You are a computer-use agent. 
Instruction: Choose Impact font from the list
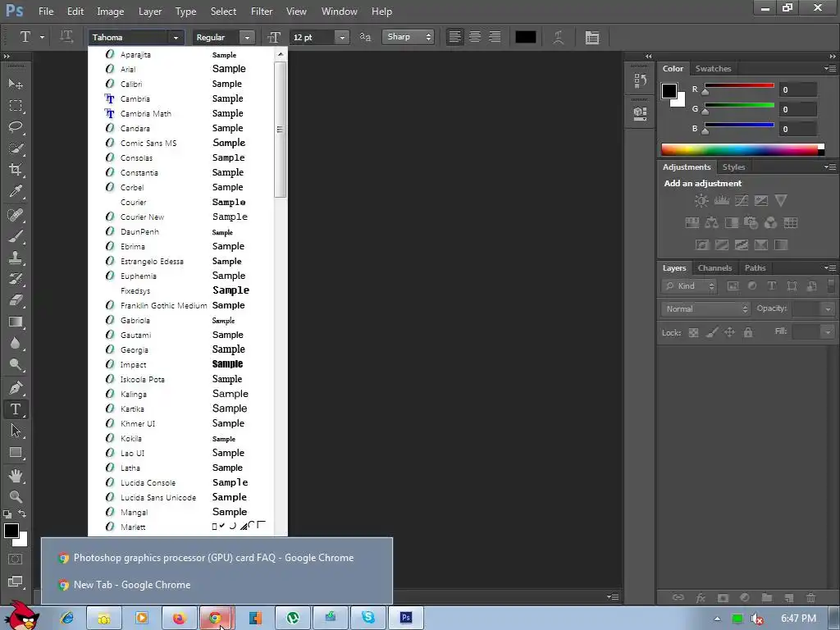pyautogui.click(x=181, y=365)
